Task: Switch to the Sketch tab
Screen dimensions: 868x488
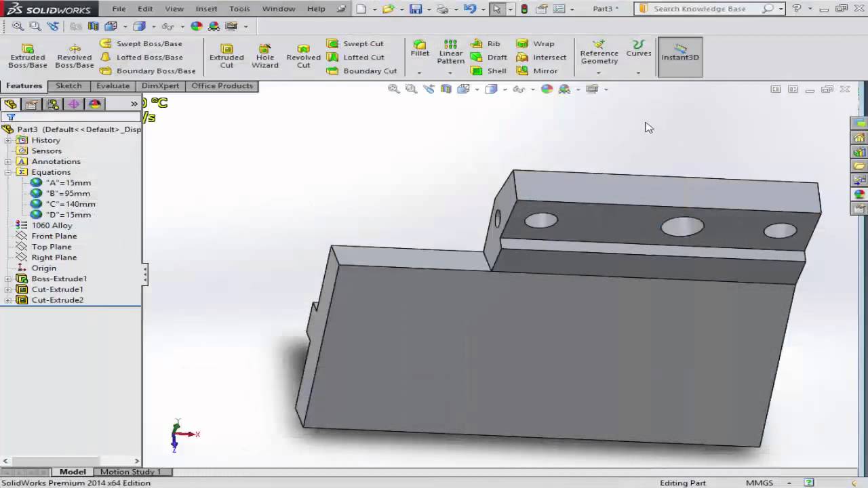Action: click(x=68, y=86)
